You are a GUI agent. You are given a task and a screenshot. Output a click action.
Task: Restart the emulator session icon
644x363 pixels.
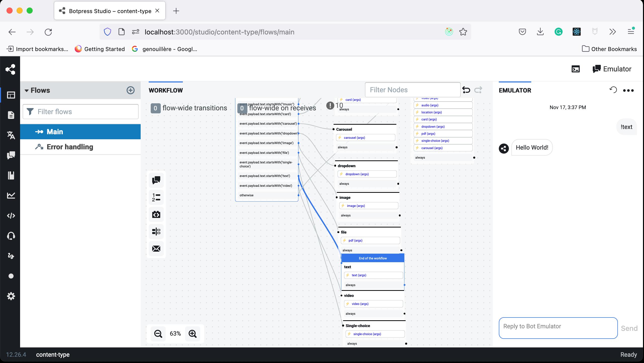click(x=613, y=90)
